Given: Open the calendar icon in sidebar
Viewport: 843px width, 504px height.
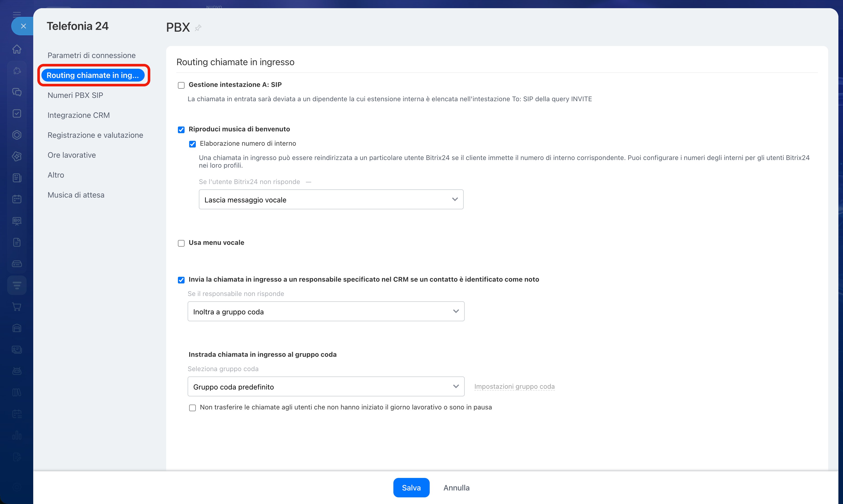Looking at the screenshot, I should tap(17, 199).
